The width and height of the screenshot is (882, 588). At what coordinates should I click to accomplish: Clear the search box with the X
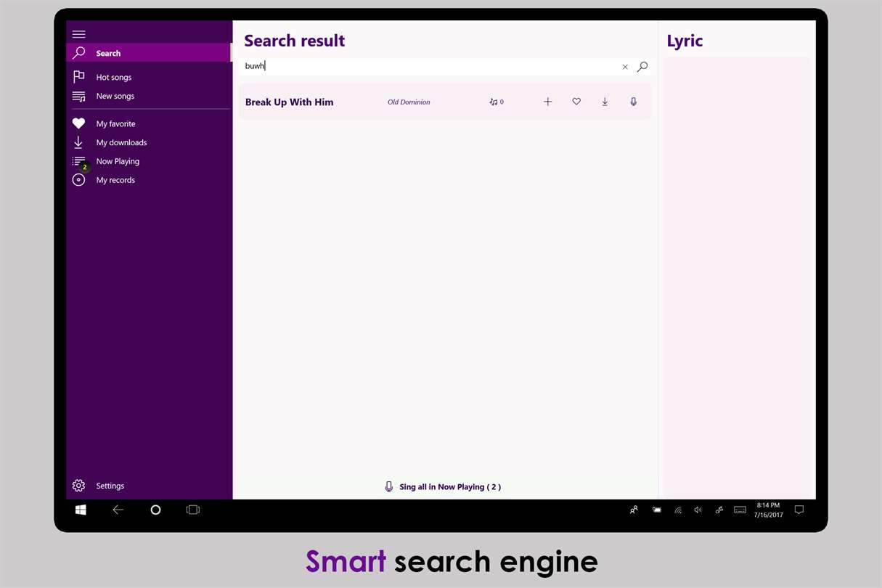(x=625, y=67)
